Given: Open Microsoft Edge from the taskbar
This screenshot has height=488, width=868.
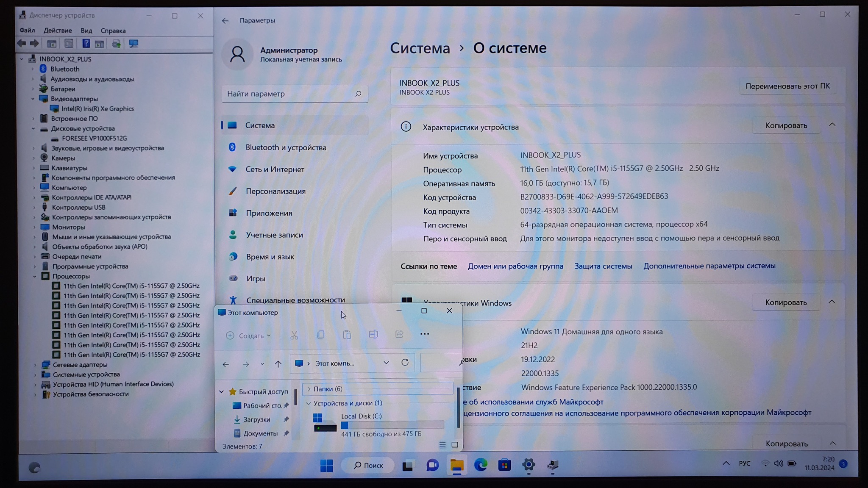Looking at the screenshot, I should 481,465.
